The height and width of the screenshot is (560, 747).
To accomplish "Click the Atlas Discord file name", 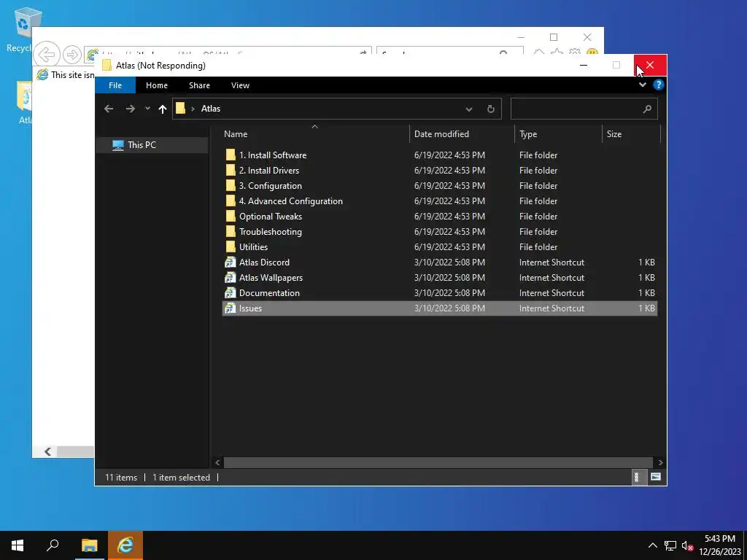I will click(x=264, y=262).
